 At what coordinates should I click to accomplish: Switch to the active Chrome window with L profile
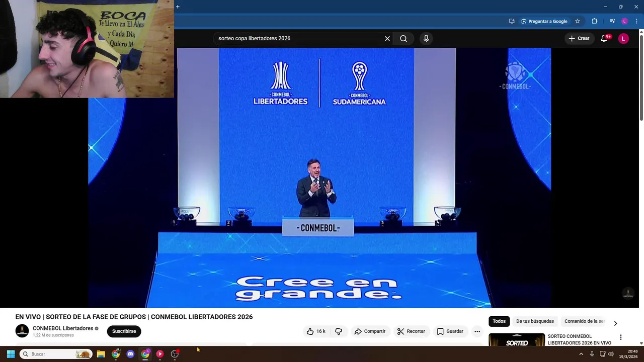pos(145,354)
